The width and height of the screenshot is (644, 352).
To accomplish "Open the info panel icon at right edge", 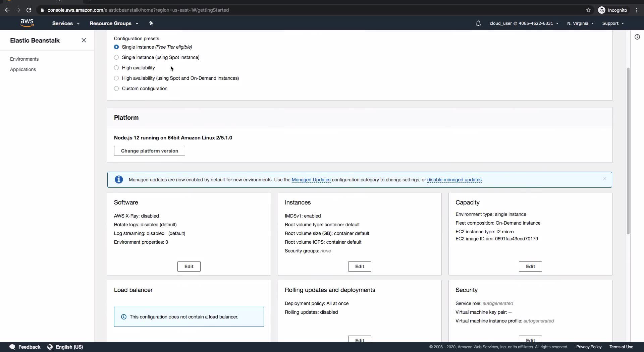I will point(637,37).
